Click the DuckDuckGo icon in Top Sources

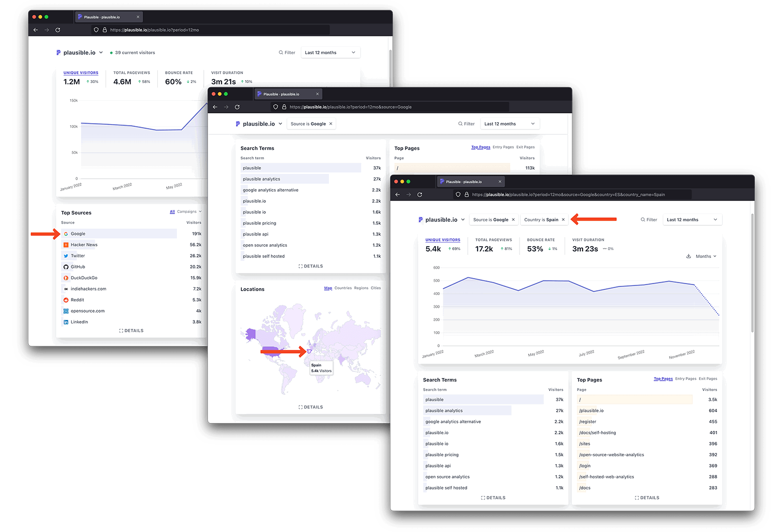click(66, 277)
